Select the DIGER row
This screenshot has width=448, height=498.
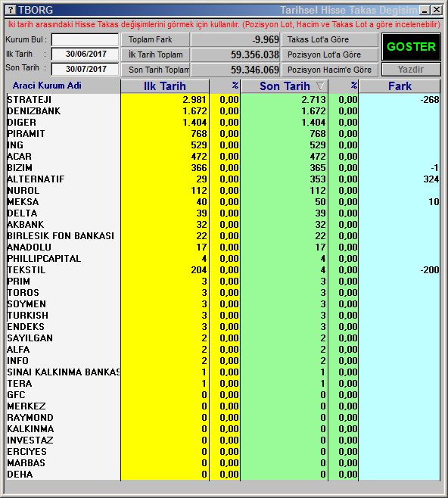click(223, 123)
